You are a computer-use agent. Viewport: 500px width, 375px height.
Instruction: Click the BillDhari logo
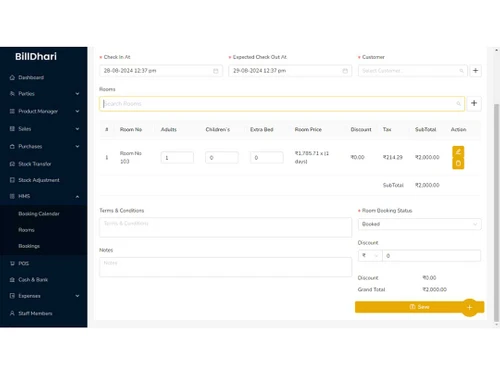(36, 56)
